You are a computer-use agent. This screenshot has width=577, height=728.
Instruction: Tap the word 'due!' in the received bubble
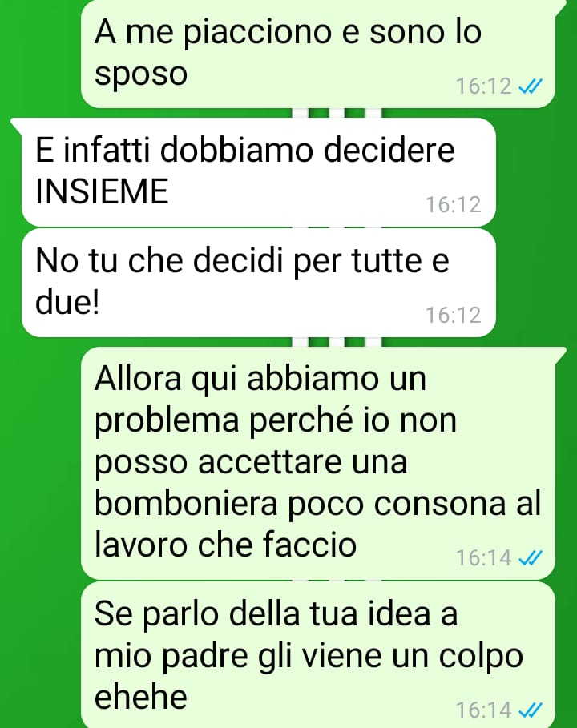(67, 302)
